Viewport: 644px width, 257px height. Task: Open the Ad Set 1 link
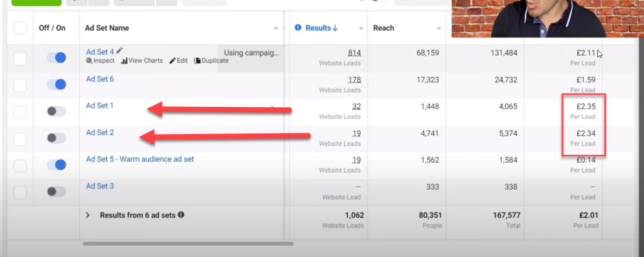(x=100, y=106)
